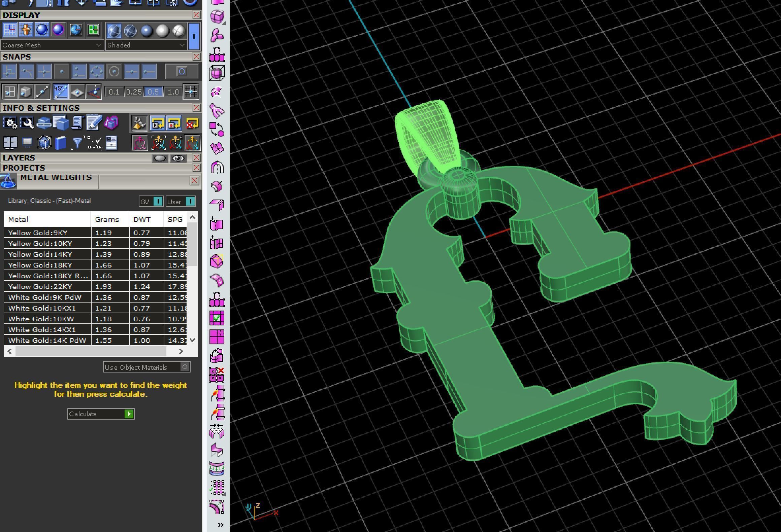Click the disable-snaps O switch

click(x=182, y=72)
